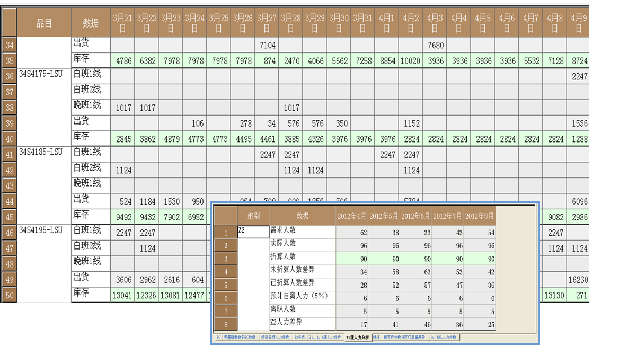Switch to the 组装各组人力分析 tab
Viewport: 628px width, 364px height.
click(275, 338)
